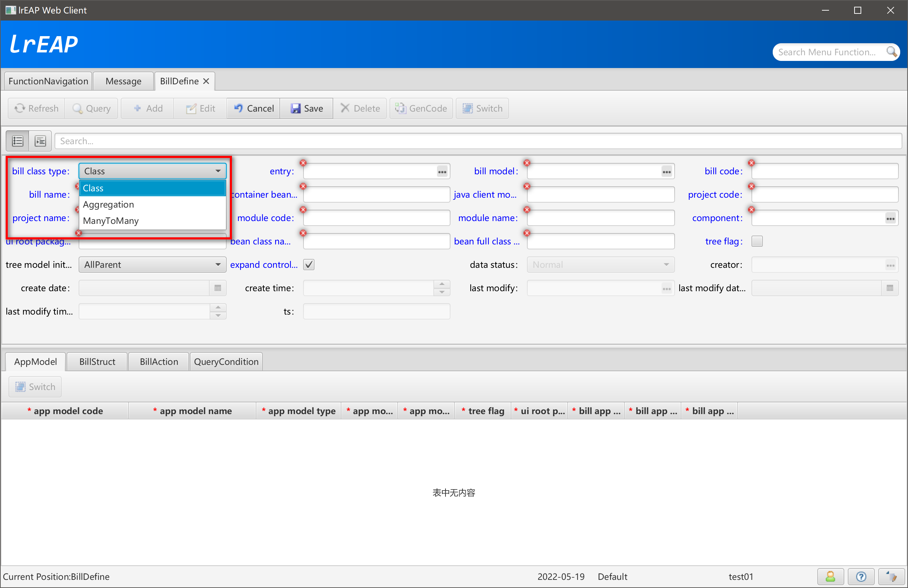Open the entry field lookup button
The image size is (908, 588).
pyautogui.click(x=442, y=172)
